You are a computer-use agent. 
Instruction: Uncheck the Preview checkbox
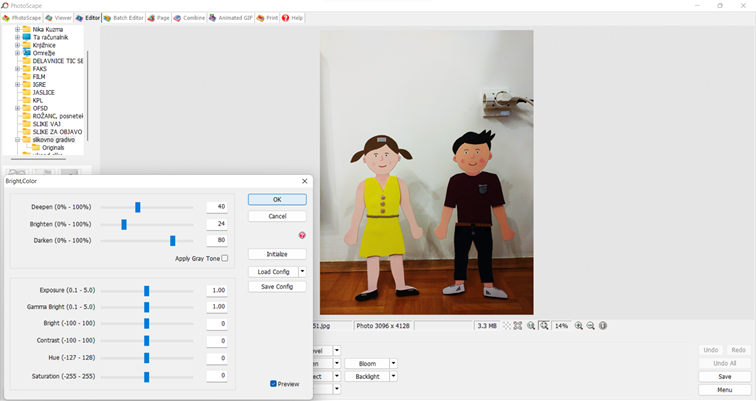(x=273, y=384)
